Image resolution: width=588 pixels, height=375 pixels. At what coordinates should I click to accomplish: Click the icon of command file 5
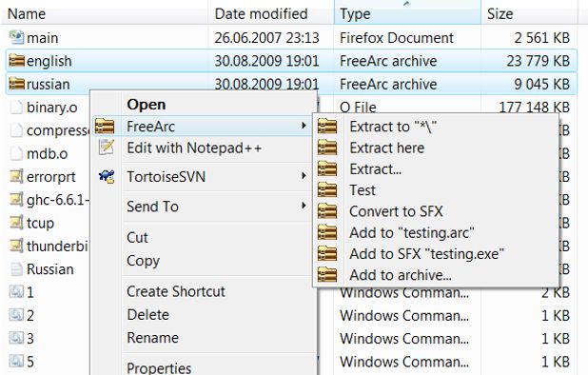pyautogui.click(x=16, y=361)
